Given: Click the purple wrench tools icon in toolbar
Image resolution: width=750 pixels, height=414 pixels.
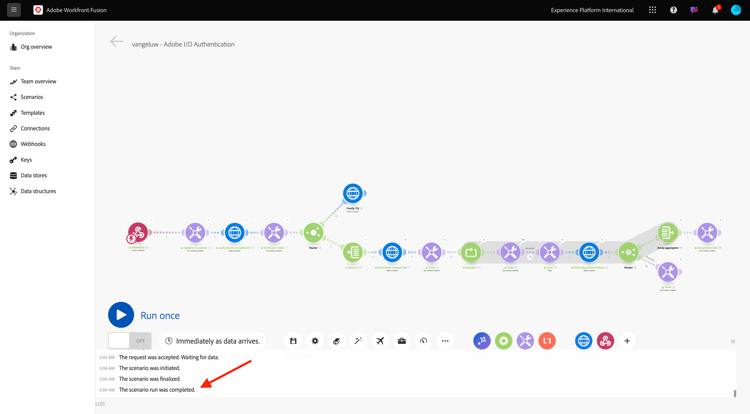Looking at the screenshot, I should (x=525, y=341).
